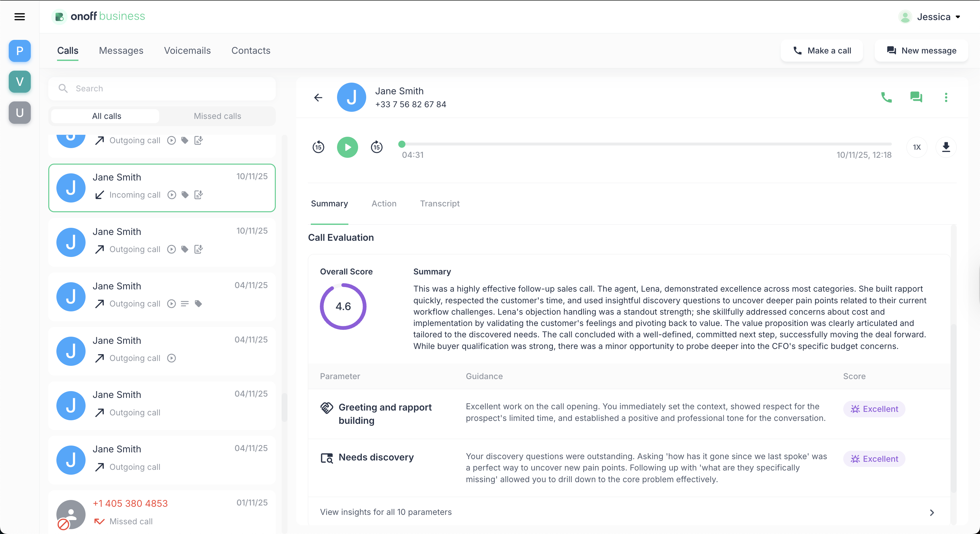Click the phone number +33 7 56 82 67 84
980x534 pixels.
pos(411,104)
